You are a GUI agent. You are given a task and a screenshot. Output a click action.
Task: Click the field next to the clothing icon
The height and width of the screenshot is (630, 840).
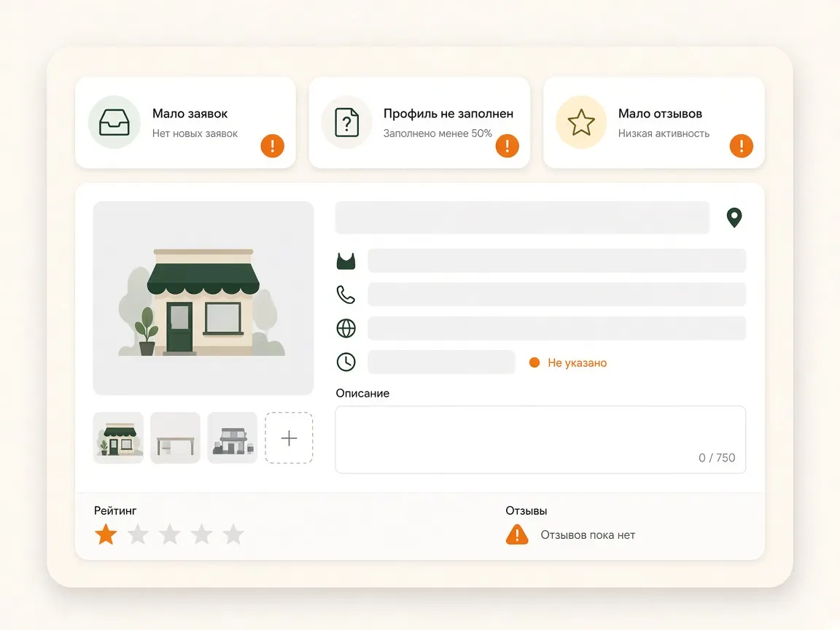pyautogui.click(x=556, y=261)
